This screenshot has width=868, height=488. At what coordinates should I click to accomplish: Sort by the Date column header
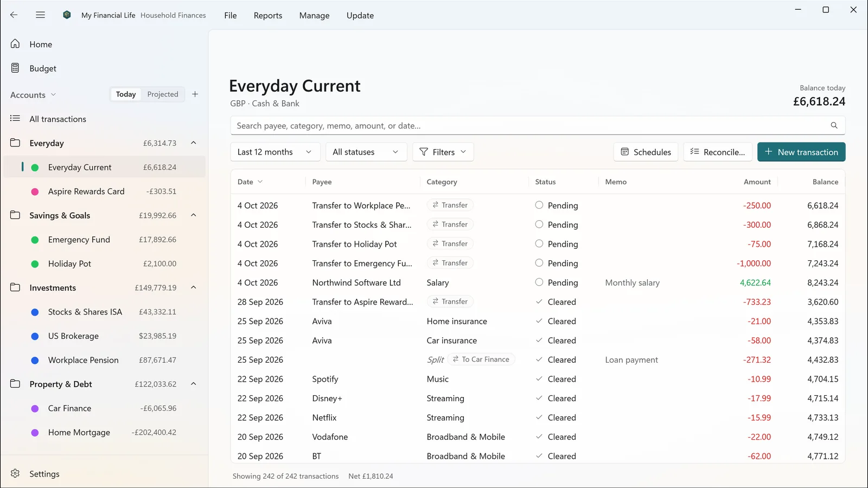tap(250, 182)
